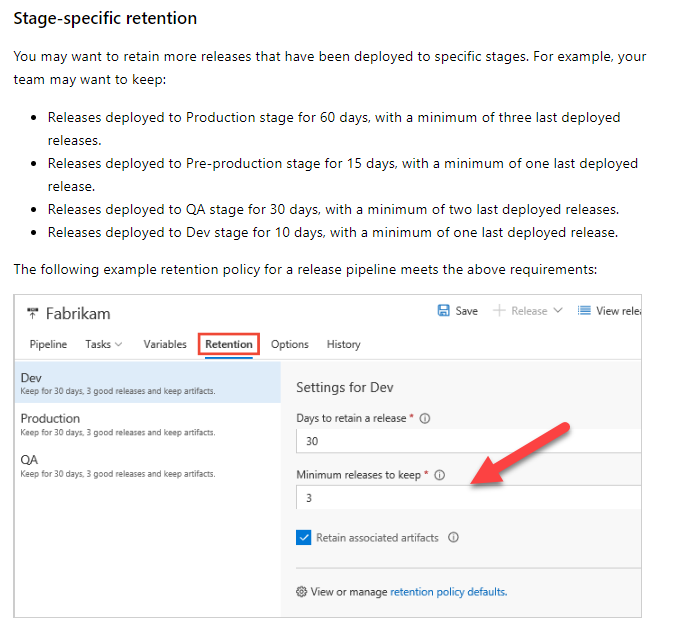Click the Fabrikam release pipeline icon

point(31,313)
